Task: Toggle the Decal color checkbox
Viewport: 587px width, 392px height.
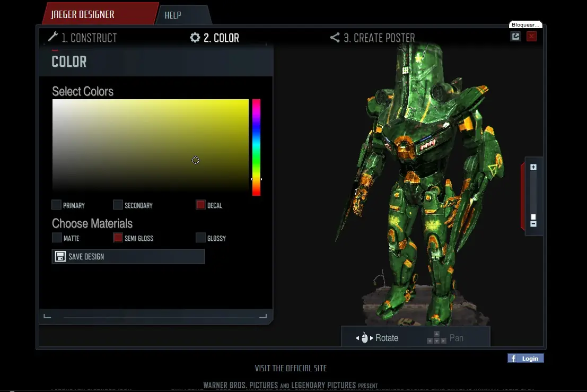Action: 200,204
